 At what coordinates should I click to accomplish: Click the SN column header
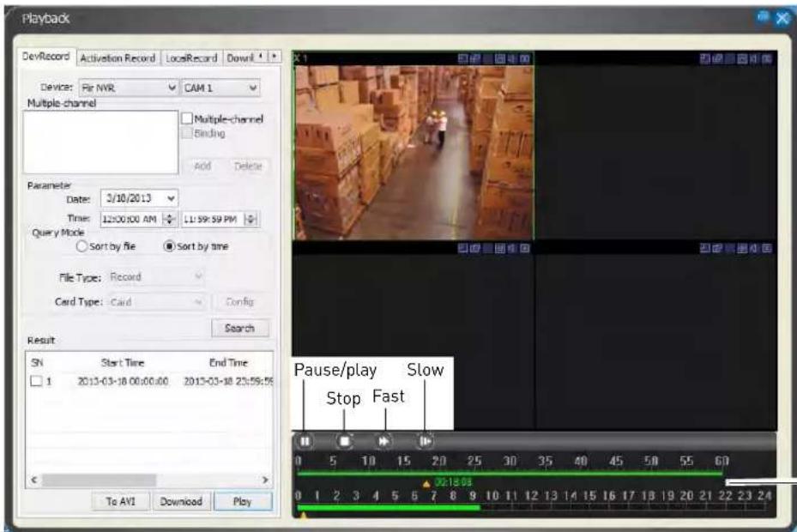click(37, 363)
